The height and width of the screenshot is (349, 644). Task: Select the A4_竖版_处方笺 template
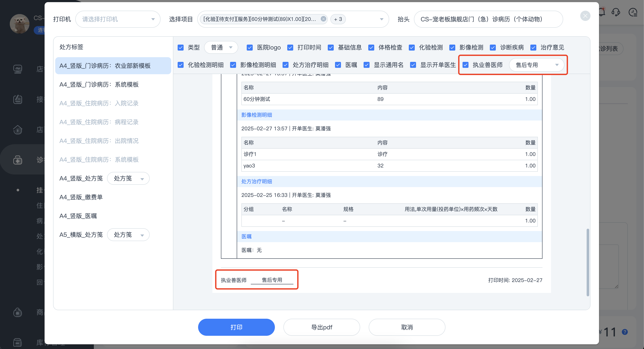click(81, 178)
